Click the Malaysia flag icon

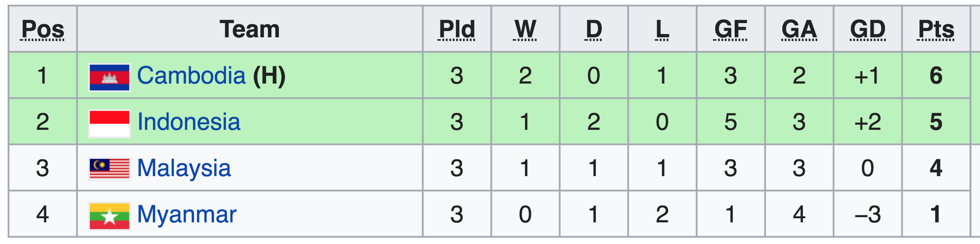point(110,169)
